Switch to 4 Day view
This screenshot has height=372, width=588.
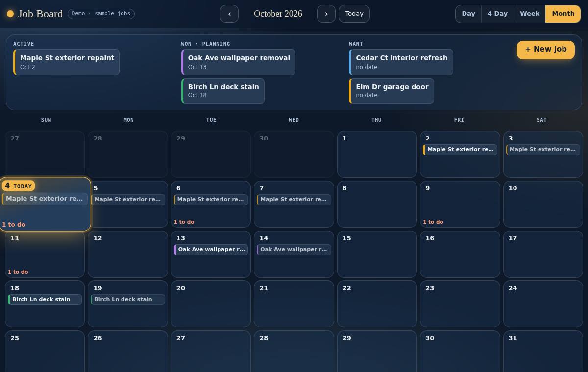click(497, 14)
